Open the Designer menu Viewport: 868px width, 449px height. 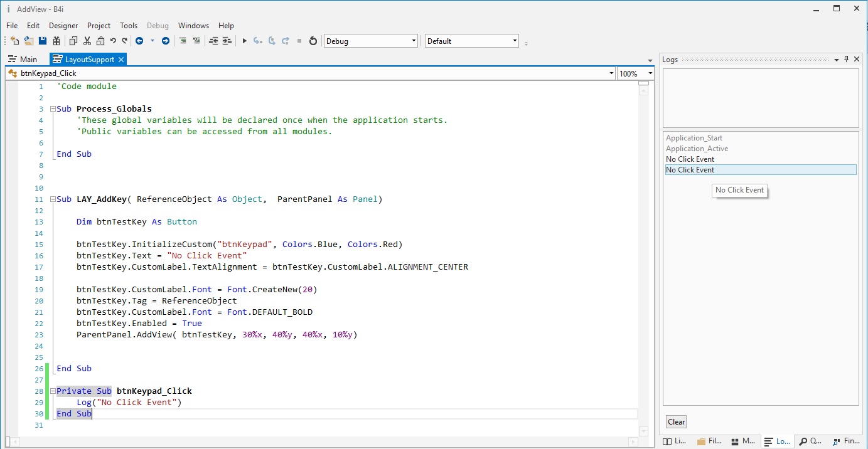click(63, 26)
